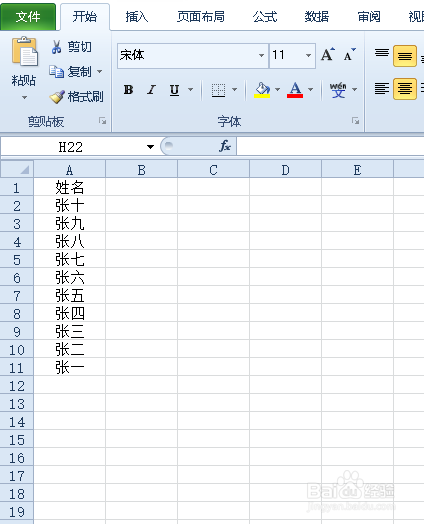Switch to the 插入 insert tab

137,16
